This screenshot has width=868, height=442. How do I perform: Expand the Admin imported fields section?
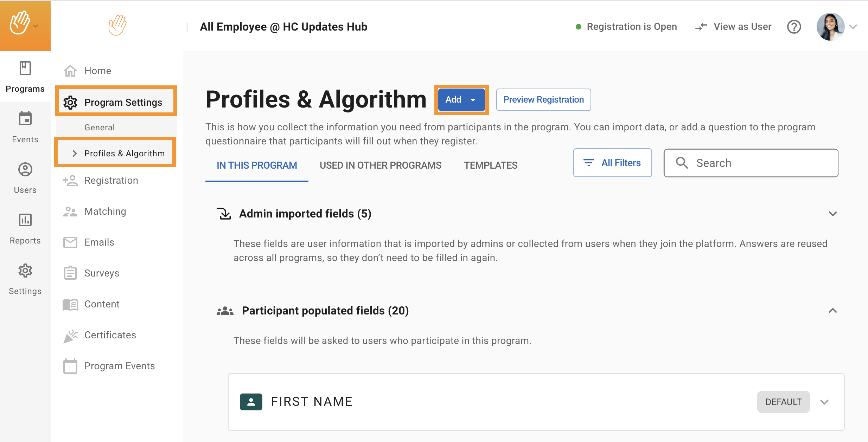(x=832, y=214)
